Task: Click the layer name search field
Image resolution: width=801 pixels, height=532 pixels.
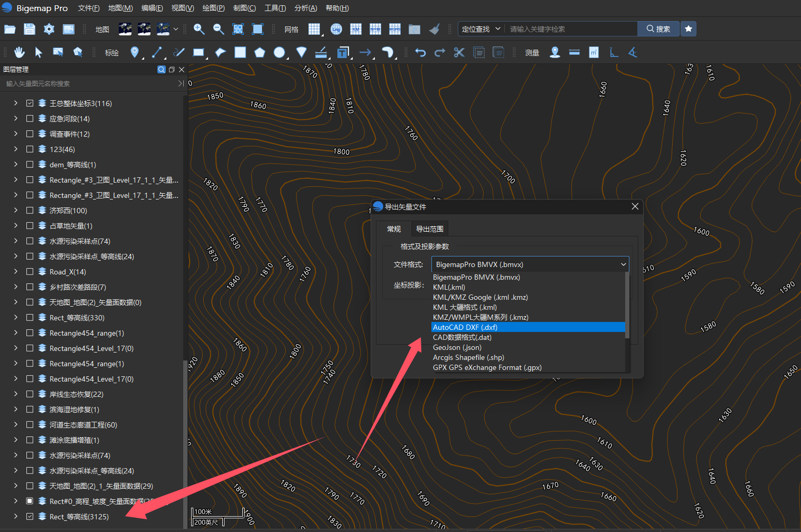Action: click(90, 83)
